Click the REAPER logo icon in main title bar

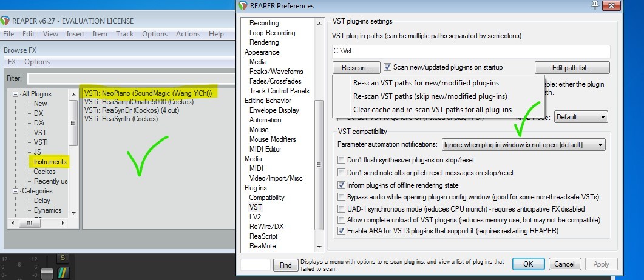(5, 21)
